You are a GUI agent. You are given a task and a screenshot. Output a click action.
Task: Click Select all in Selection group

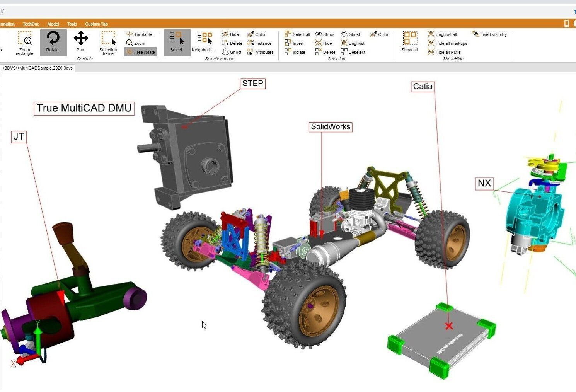point(297,34)
